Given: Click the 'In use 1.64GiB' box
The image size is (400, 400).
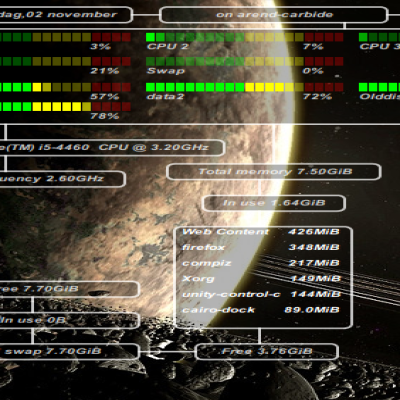Looking at the screenshot, I should [x=274, y=203].
